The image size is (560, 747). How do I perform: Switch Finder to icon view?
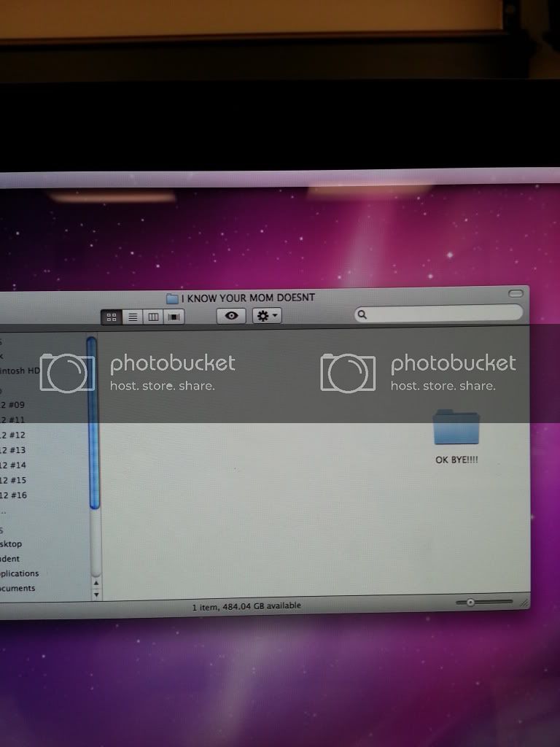(112, 317)
